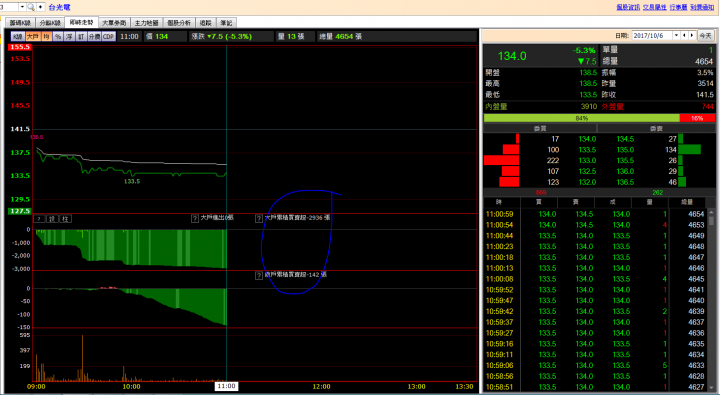This screenshot has height=395, width=720.
Task: Toggle the K線 chart button
Action: click(17, 36)
